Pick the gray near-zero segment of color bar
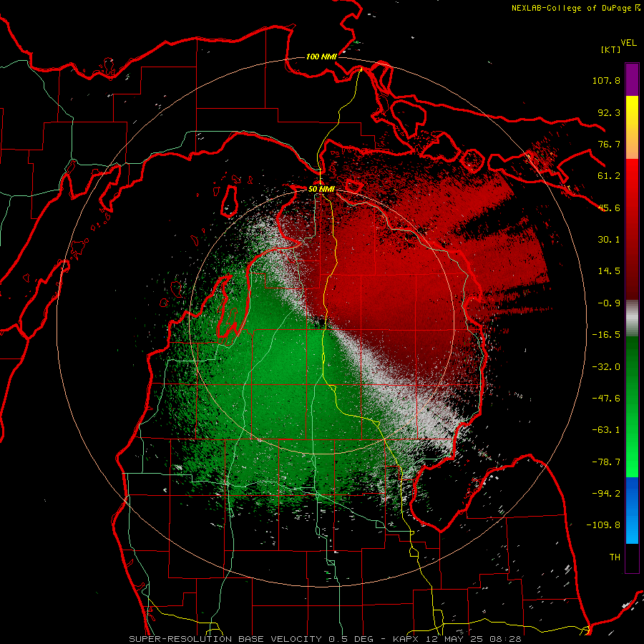Viewport: 644px width, 644px height. tap(632, 318)
